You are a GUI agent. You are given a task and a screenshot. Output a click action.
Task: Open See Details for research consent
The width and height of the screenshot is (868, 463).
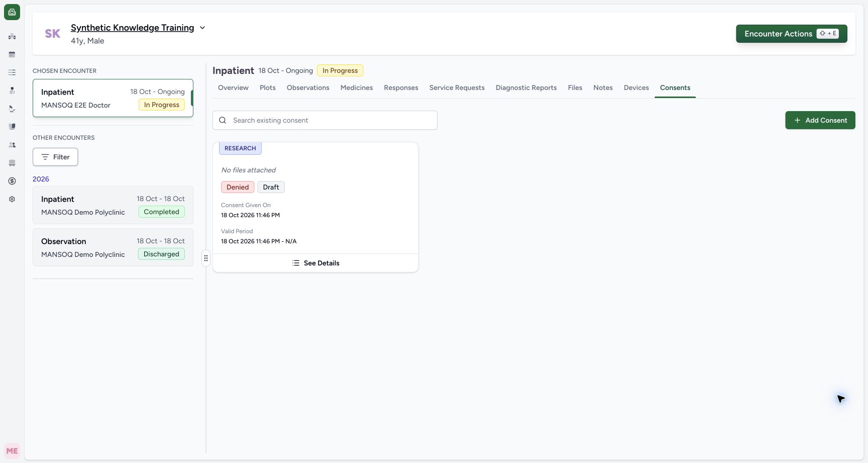pyautogui.click(x=315, y=263)
